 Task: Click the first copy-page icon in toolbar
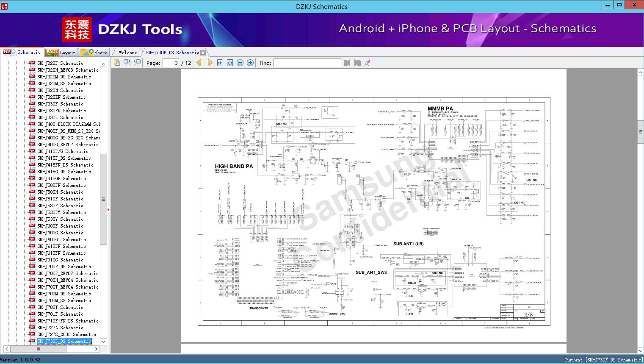click(x=116, y=63)
